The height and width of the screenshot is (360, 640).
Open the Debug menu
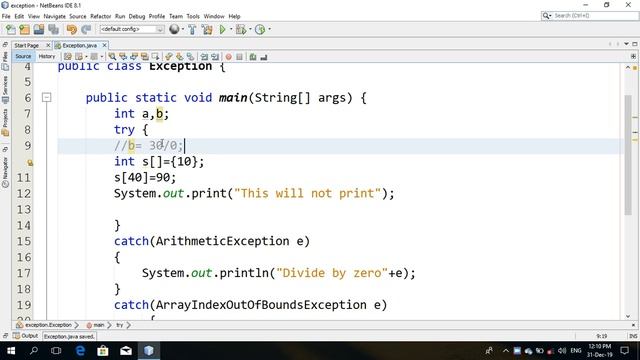point(137,16)
